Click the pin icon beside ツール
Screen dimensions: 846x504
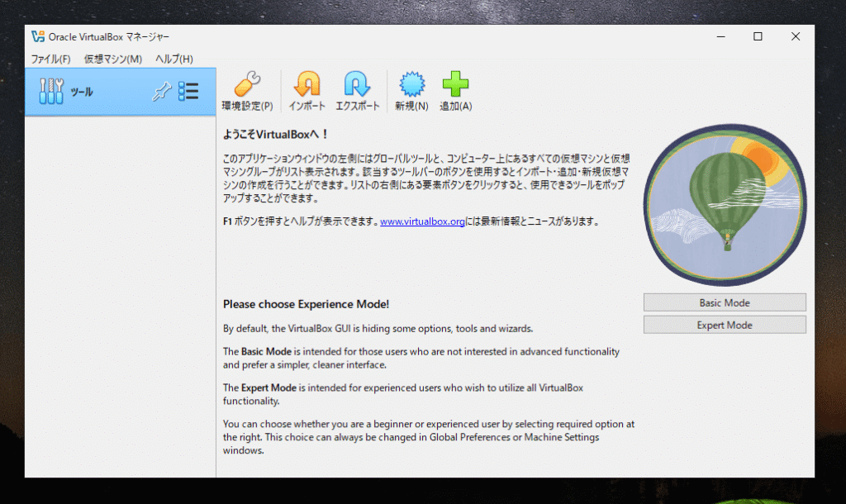coord(161,91)
